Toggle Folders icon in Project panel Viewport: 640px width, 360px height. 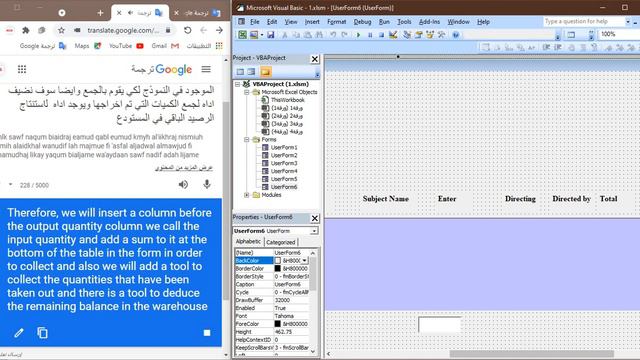click(x=265, y=72)
